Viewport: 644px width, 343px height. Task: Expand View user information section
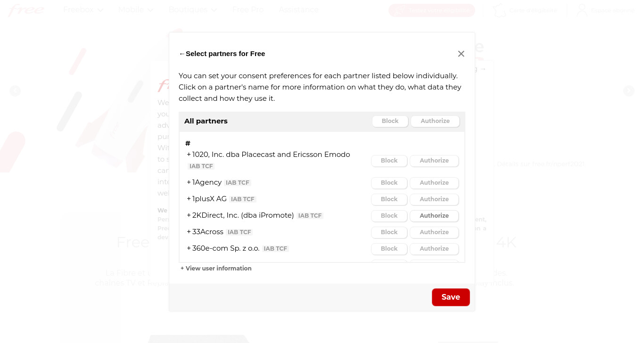tap(216, 269)
